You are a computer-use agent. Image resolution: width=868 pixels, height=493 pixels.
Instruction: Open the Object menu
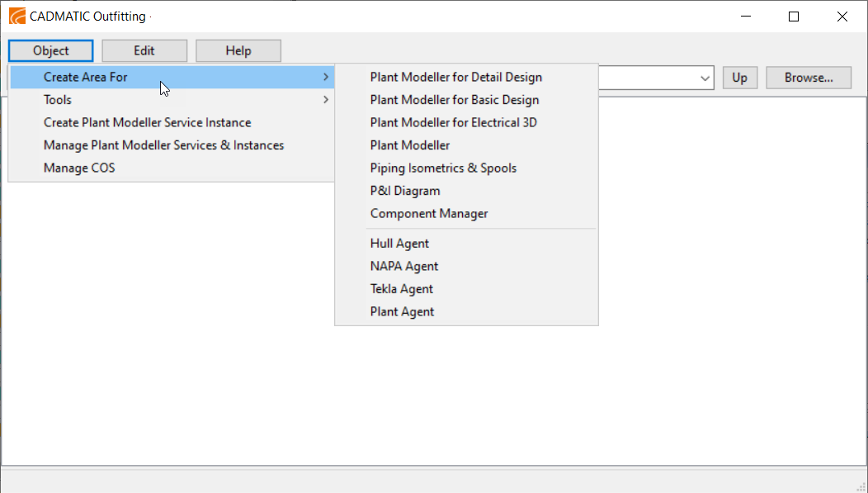[x=51, y=51]
